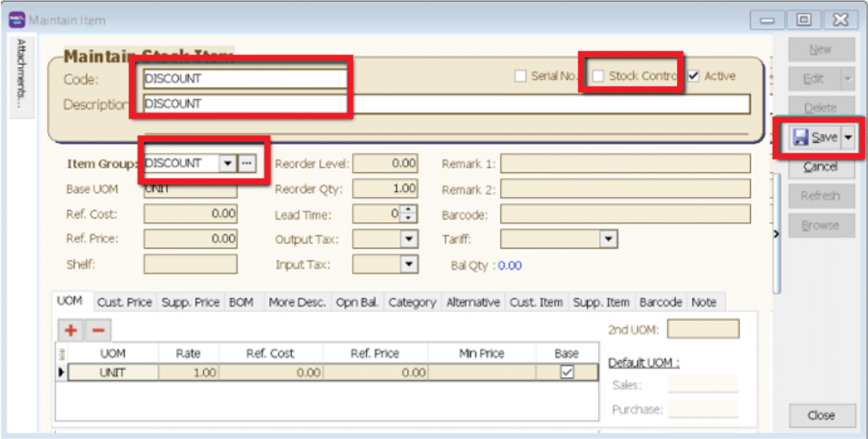The height and width of the screenshot is (439, 868).
Task: Open the Output Tax dropdown
Action: click(x=409, y=240)
